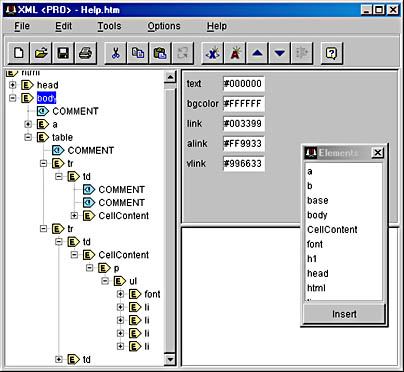The image size is (404, 372).
Task: Expand the font node
Action: point(120,294)
